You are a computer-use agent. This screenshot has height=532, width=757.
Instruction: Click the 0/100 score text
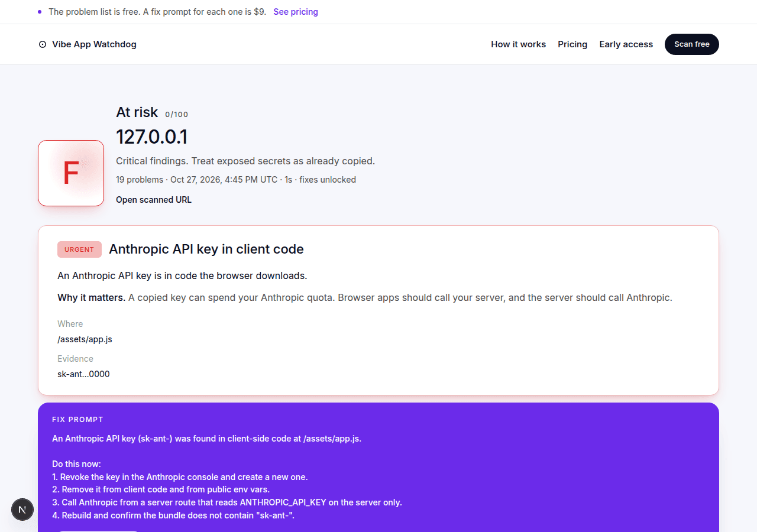(x=177, y=115)
